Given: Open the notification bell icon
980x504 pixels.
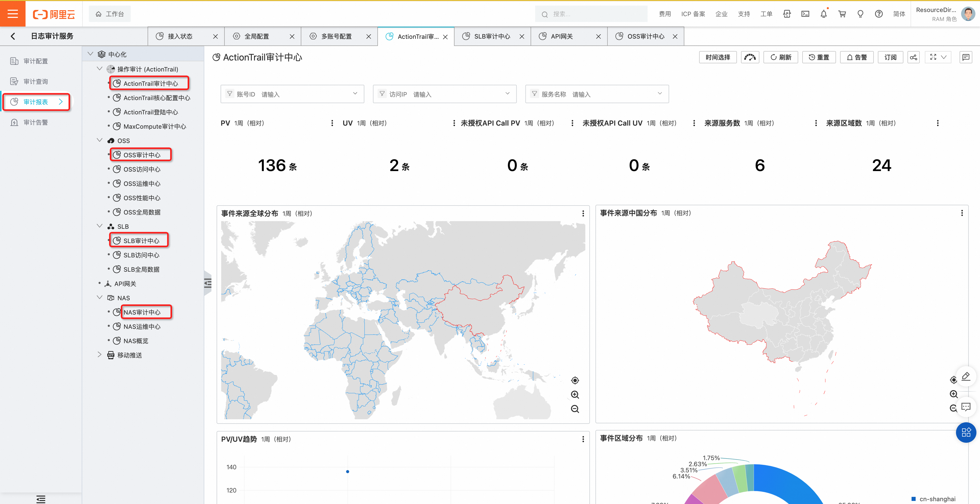Looking at the screenshot, I should click(824, 14).
